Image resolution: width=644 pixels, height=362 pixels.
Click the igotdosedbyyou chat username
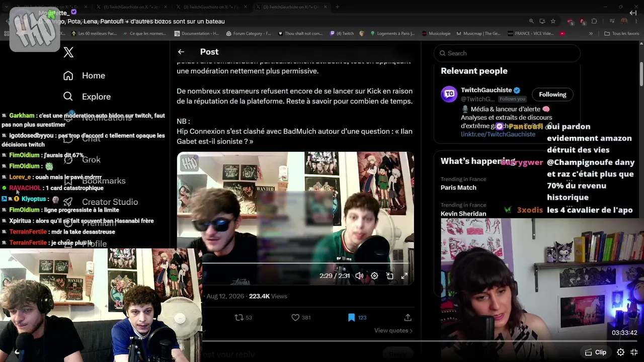(x=31, y=136)
